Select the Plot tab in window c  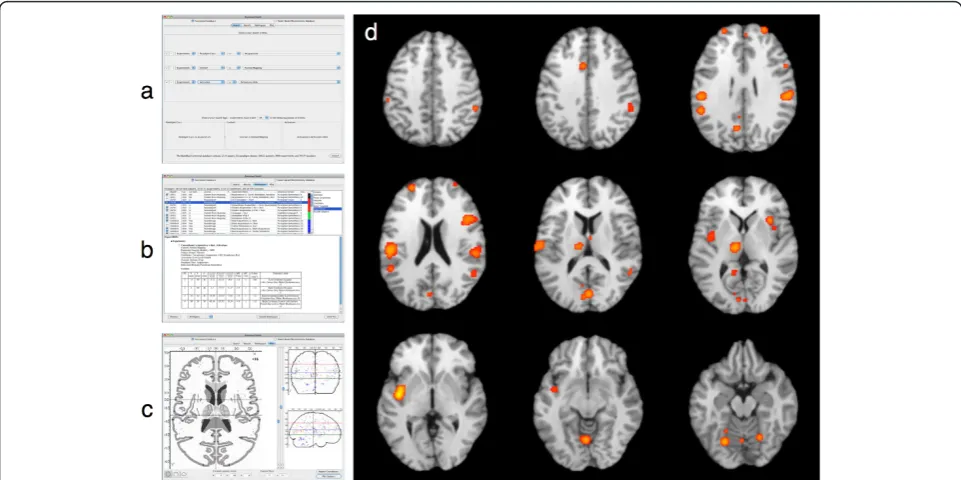coord(272,343)
